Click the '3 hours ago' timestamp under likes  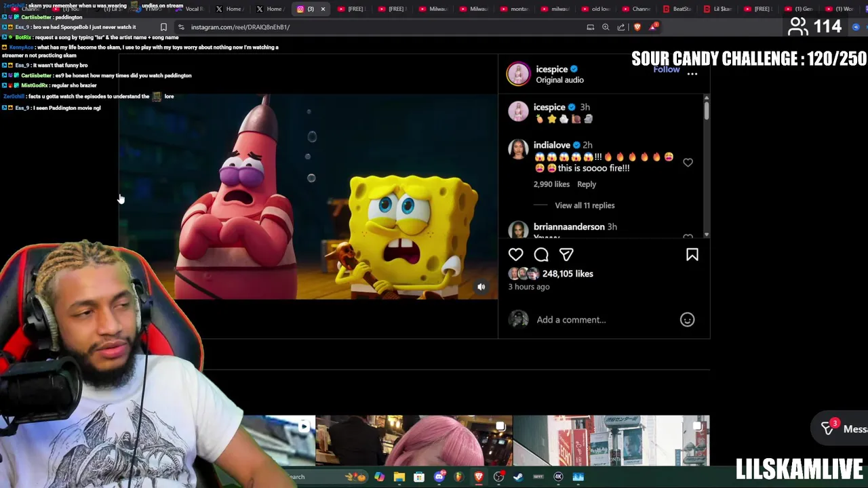[x=529, y=287]
